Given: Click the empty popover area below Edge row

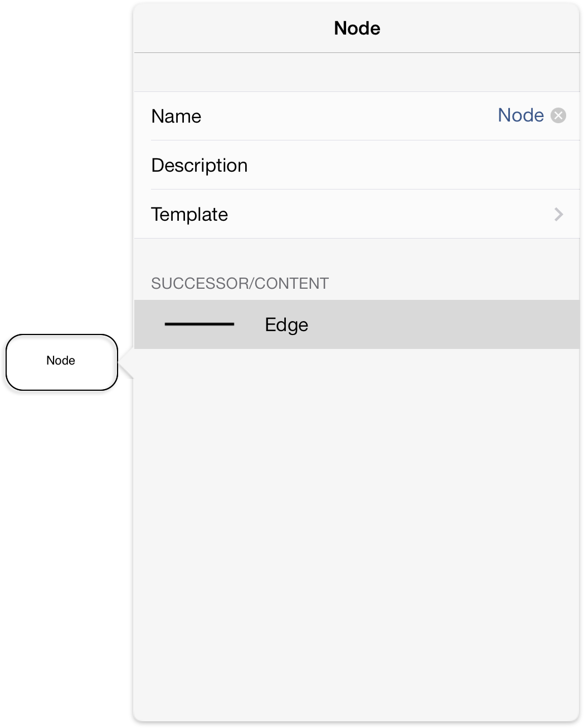Looking at the screenshot, I should (357, 534).
